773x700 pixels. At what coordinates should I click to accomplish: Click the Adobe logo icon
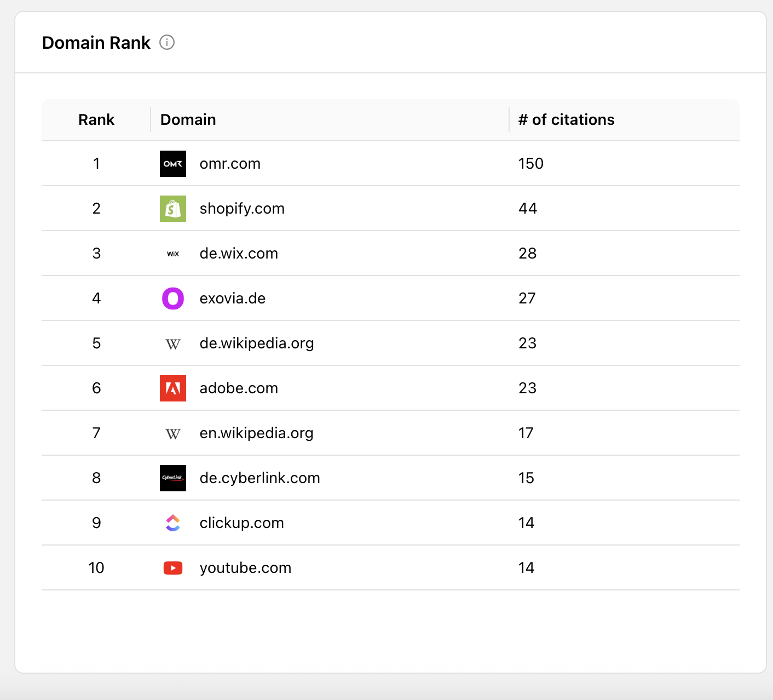(173, 388)
